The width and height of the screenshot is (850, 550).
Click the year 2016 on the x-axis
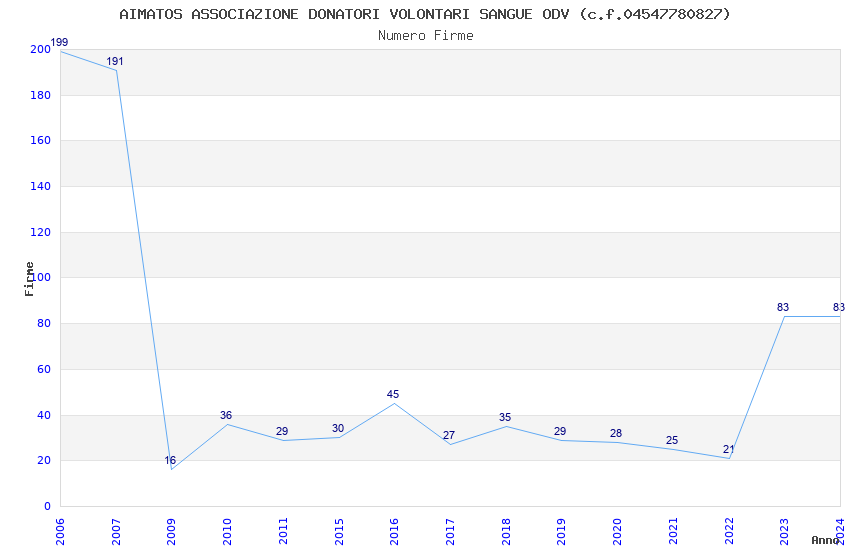click(394, 531)
